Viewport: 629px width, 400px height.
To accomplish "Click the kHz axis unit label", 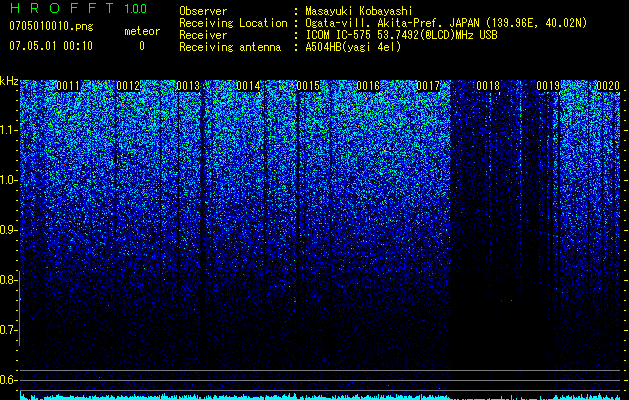I will tap(9, 81).
